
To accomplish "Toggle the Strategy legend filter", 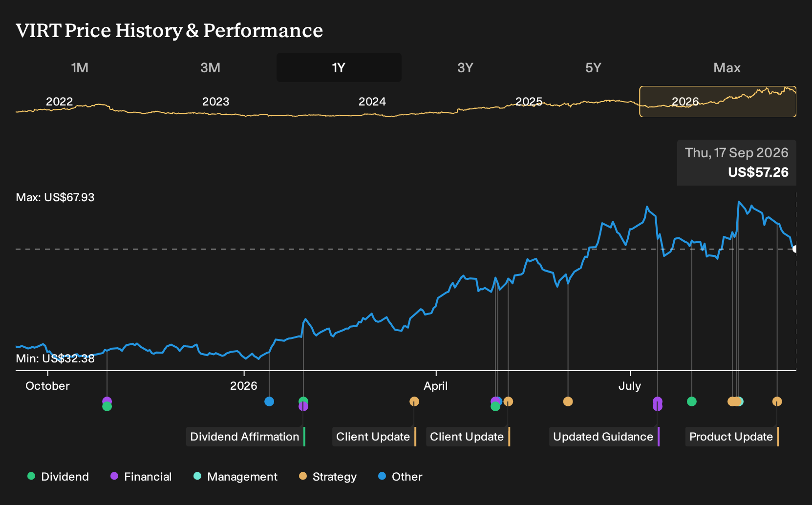I will pos(328,477).
